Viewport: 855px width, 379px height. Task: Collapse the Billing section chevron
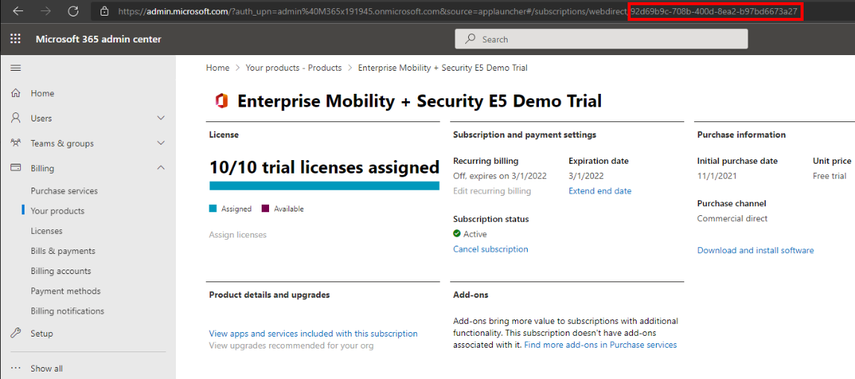tap(161, 168)
